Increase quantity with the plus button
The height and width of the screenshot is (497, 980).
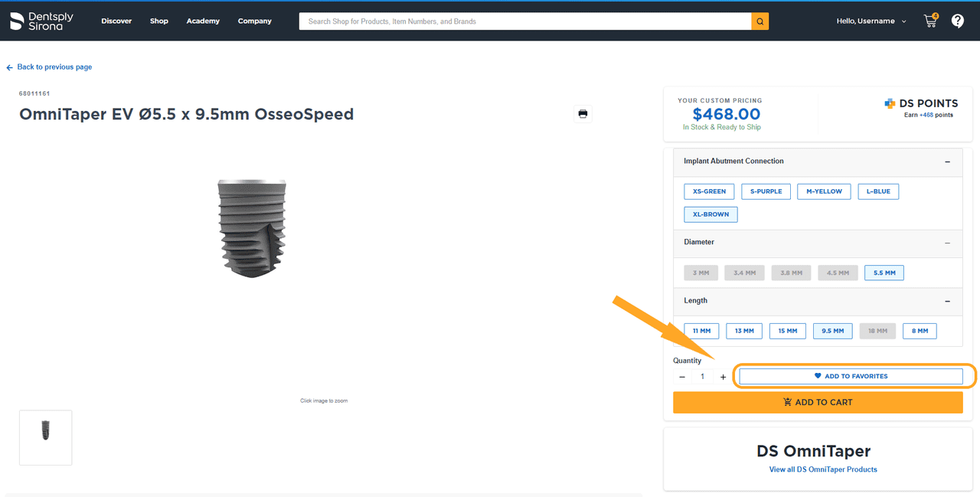723,377
